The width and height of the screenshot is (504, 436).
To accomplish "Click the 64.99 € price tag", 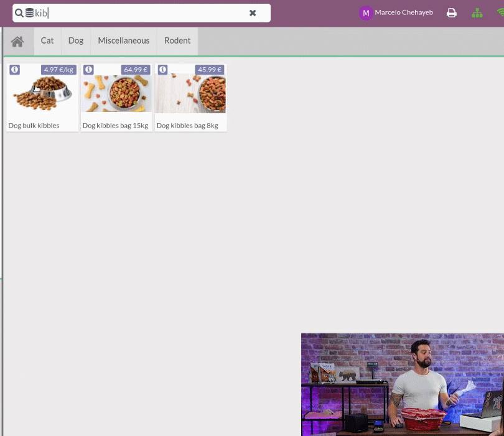I will tap(136, 70).
